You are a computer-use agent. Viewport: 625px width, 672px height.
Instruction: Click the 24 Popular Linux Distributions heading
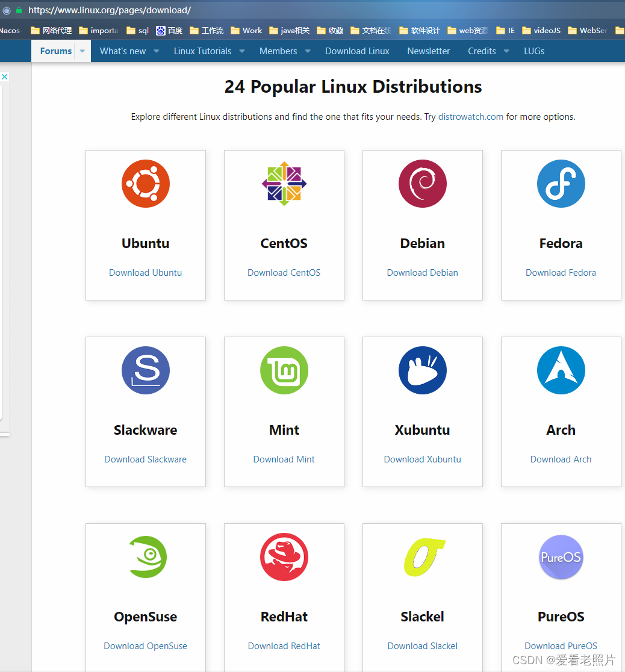click(353, 87)
